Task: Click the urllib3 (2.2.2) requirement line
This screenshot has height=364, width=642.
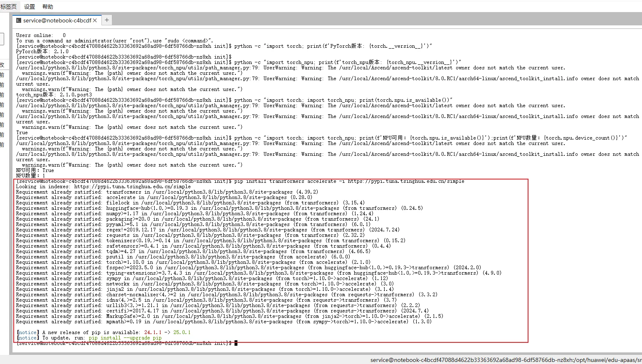Action: (x=218, y=305)
